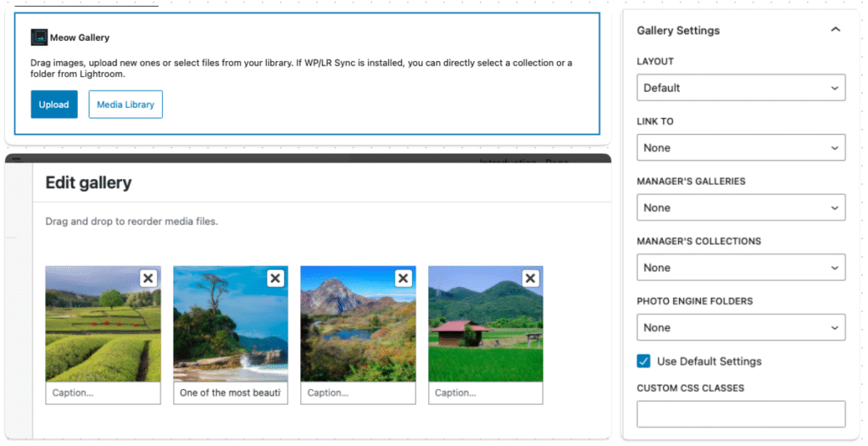Remove the tea field image
This screenshot has width=868, height=446.
(147, 278)
